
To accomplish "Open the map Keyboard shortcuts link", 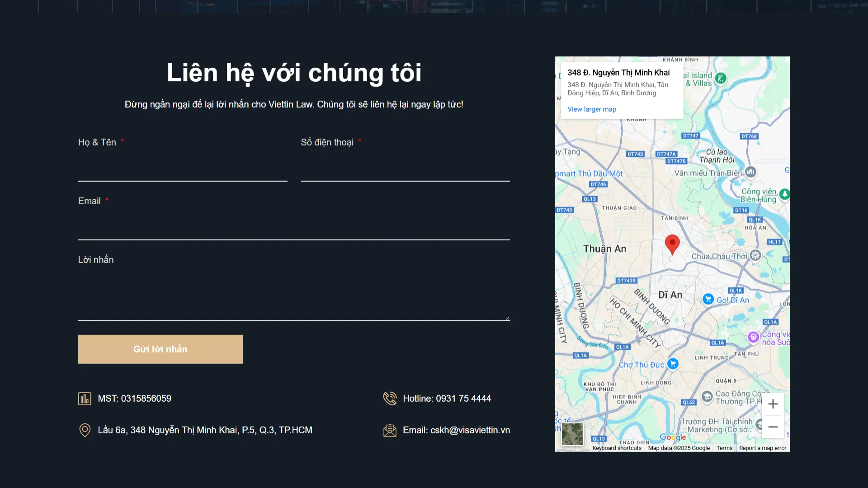I will click(617, 448).
